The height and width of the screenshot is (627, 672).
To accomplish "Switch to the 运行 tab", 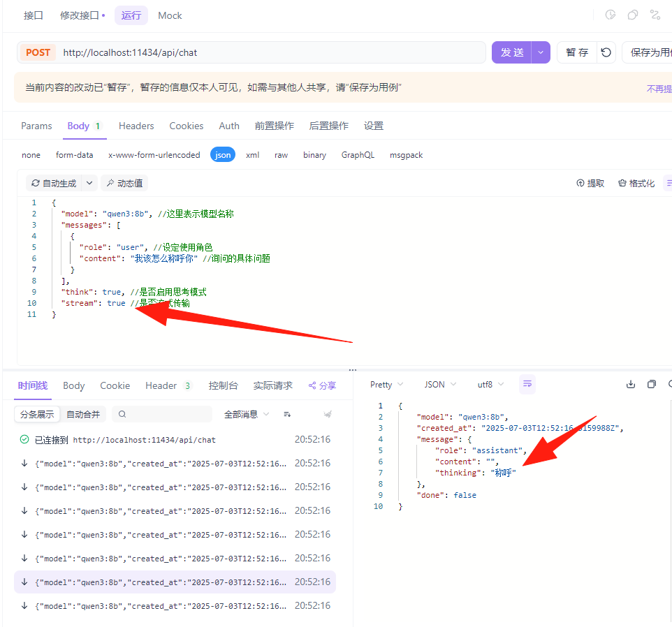I will pos(131,15).
